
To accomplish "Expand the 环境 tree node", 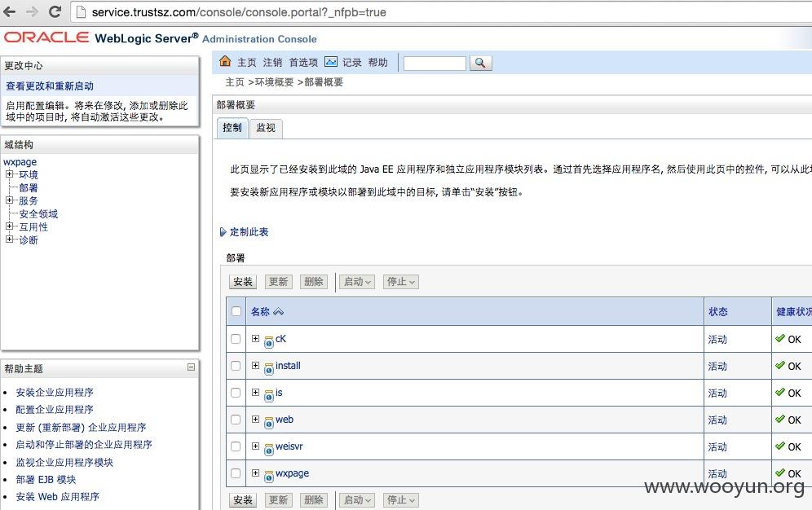I will pos(9,174).
